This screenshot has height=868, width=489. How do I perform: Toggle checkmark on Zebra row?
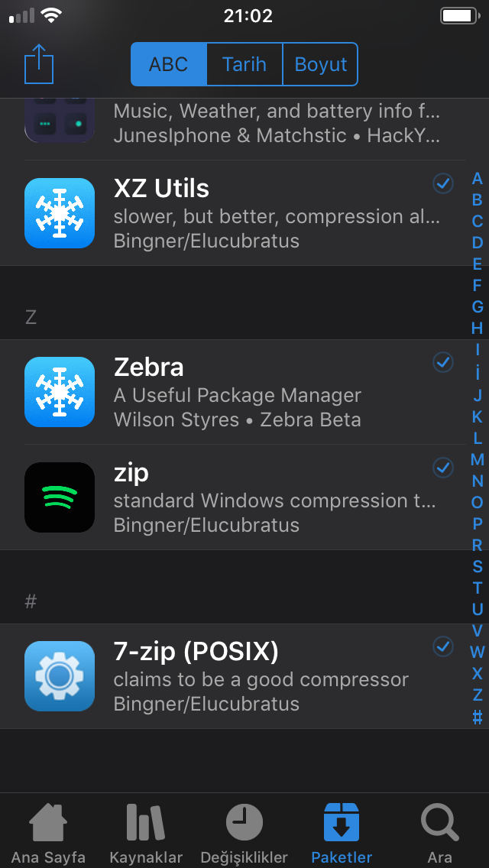(443, 362)
